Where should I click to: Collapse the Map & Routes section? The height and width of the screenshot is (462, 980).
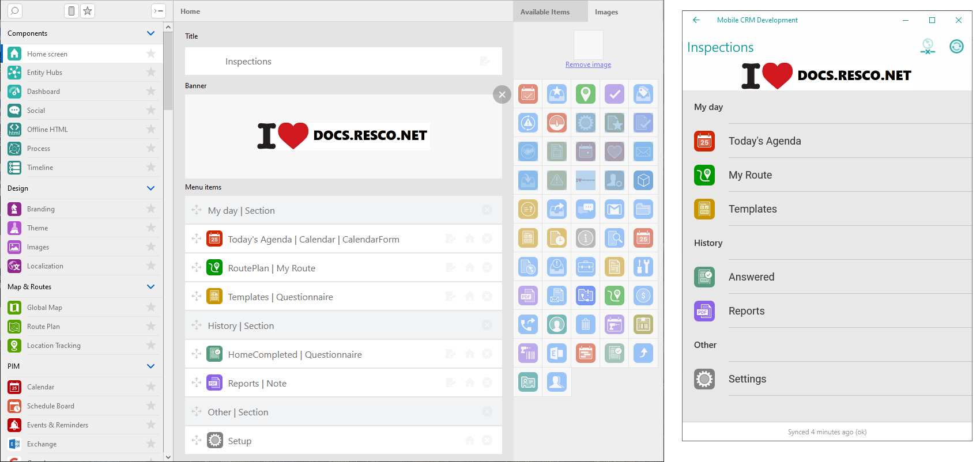point(150,287)
